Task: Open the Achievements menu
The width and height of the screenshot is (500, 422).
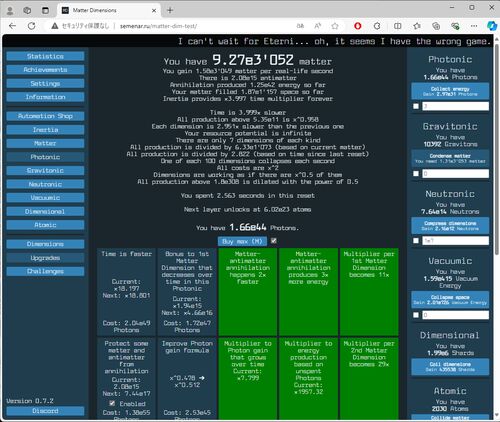Action: click(45, 70)
